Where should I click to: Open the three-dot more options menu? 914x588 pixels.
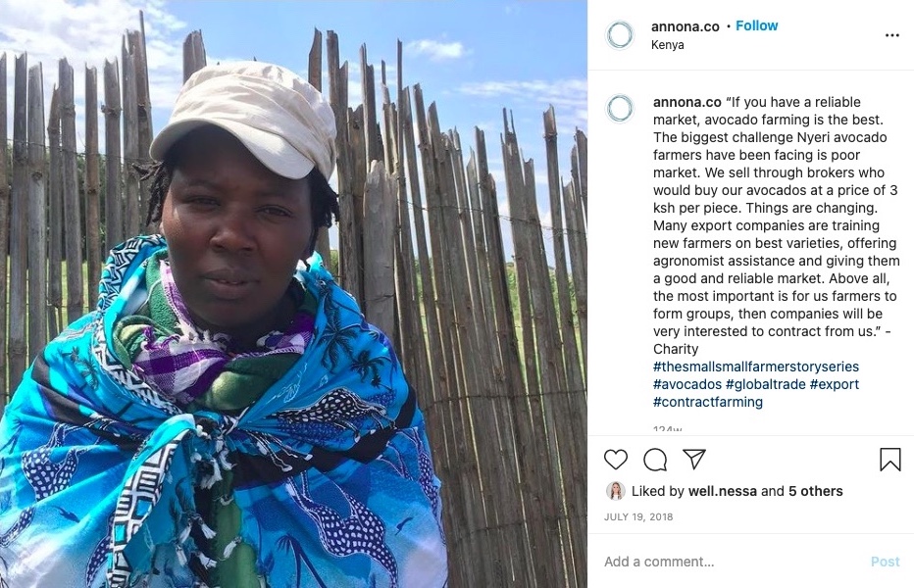coord(891,35)
